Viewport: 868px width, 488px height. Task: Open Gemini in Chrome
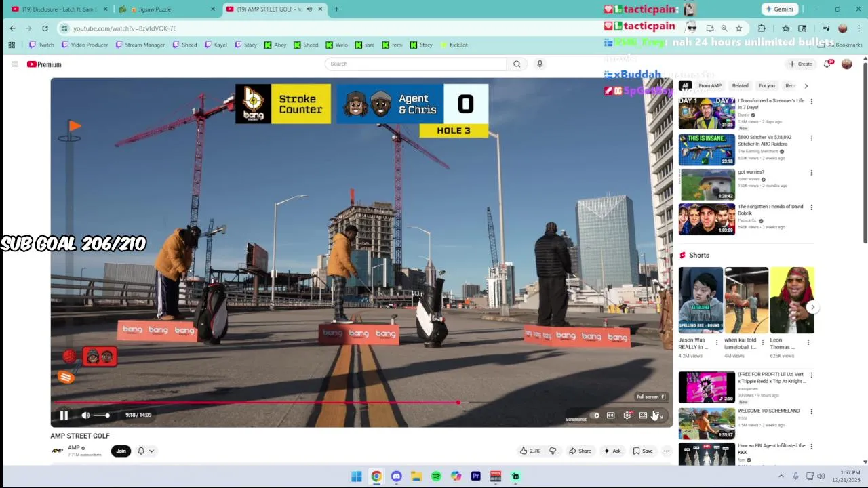[779, 9]
